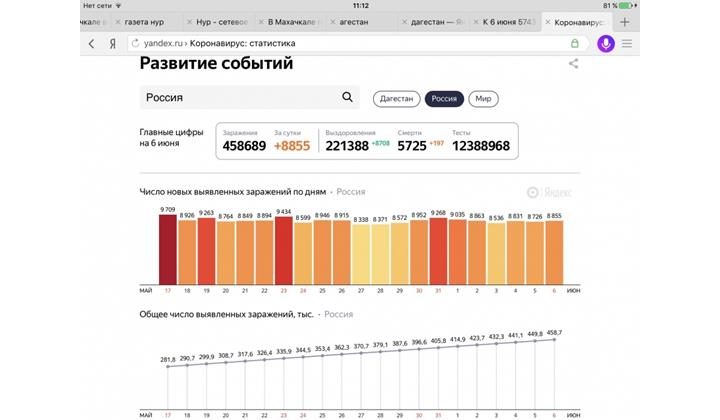720x420 pixels.
Task: Select the Дагестан region filter
Action: tap(396, 99)
